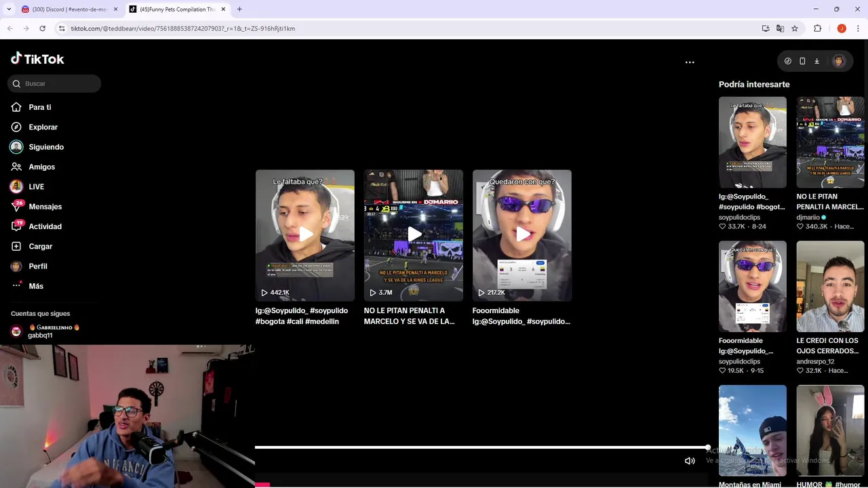The image size is (868, 488).
Task: Open the LIVE section
Action: pyautogui.click(x=36, y=186)
